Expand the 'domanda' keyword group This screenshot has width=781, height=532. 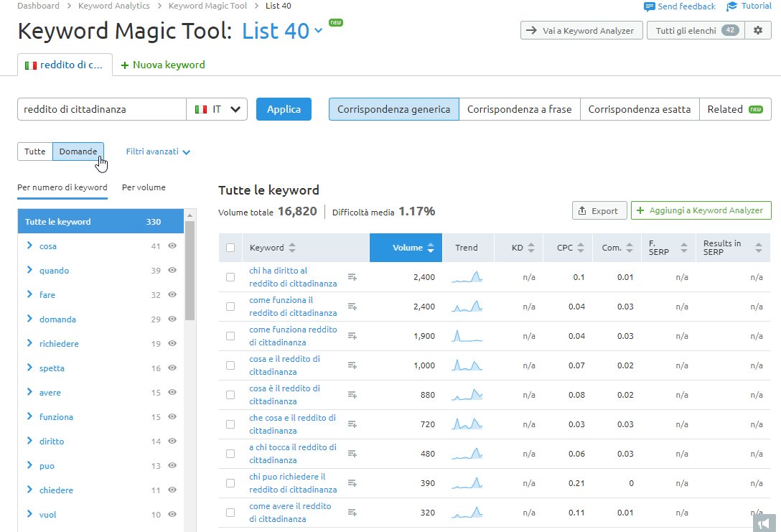29,318
